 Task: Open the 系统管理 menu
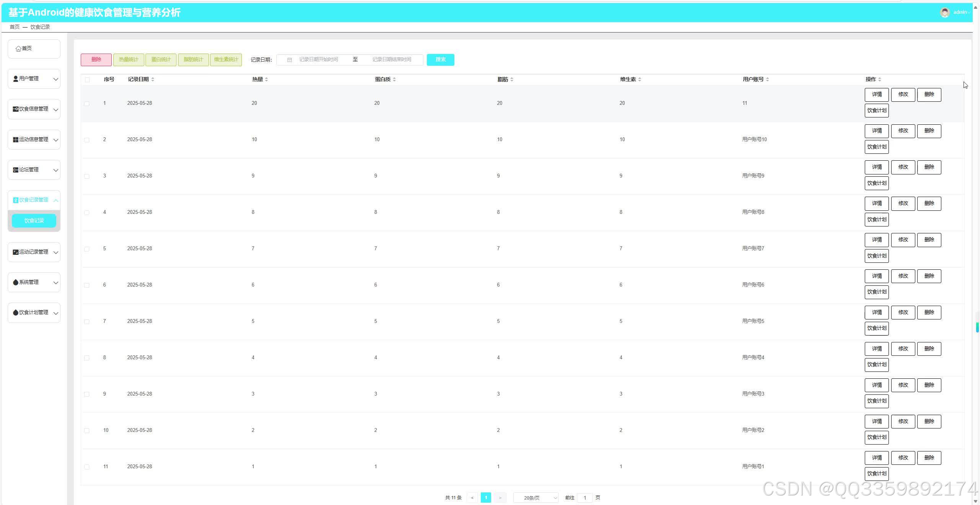click(34, 282)
